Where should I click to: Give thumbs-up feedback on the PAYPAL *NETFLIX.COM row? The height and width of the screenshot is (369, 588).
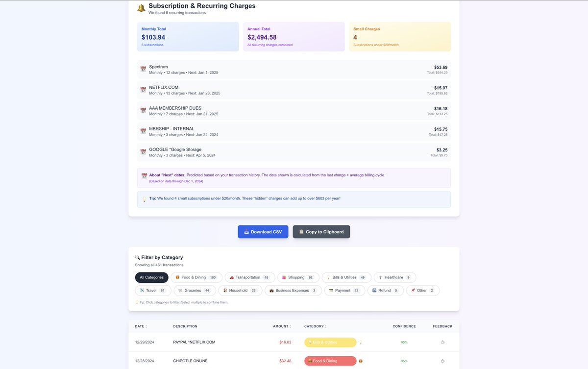tap(442, 342)
